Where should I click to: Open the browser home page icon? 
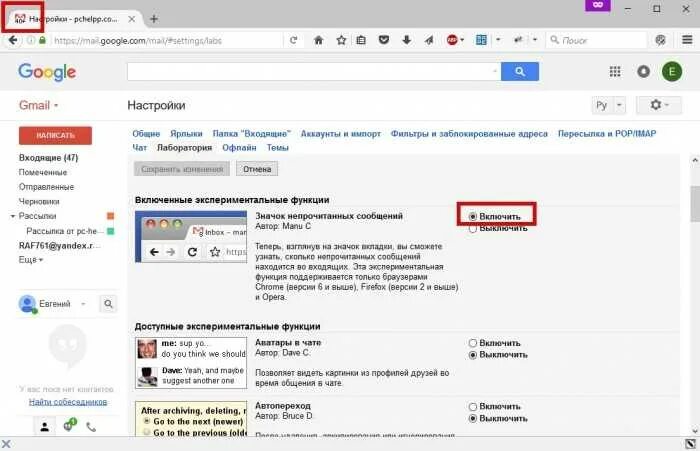[x=318, y=40]
